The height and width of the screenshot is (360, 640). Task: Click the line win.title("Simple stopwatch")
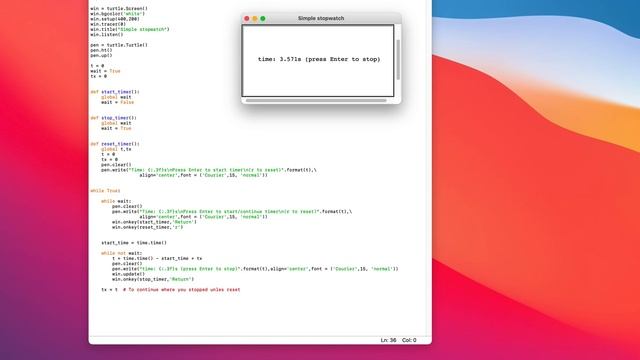pos(130,29)
